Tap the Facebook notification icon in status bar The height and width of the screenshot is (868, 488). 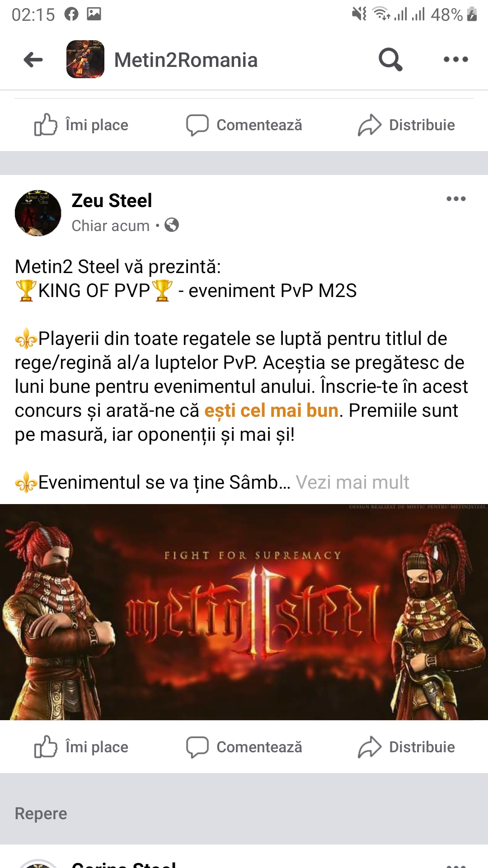click(71, 14)
